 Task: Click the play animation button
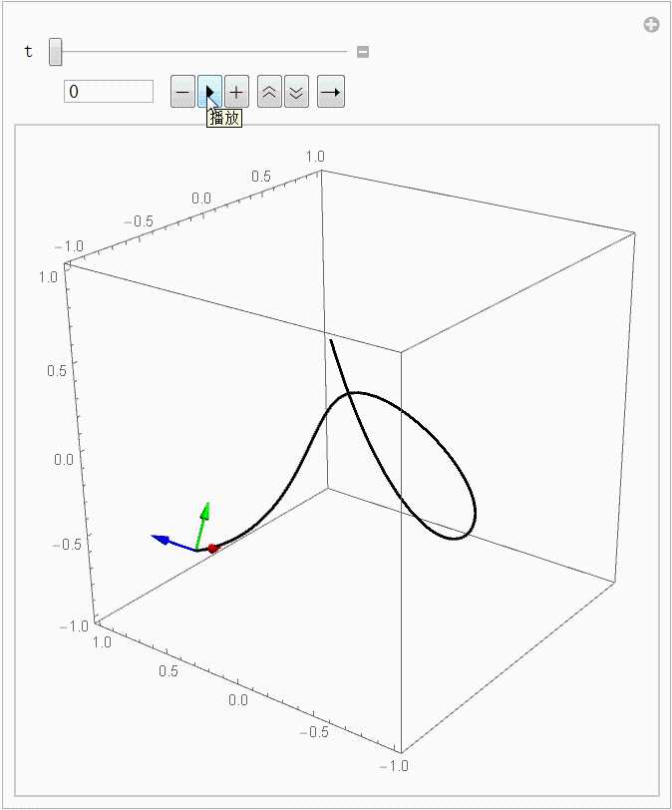pos(210,92)
